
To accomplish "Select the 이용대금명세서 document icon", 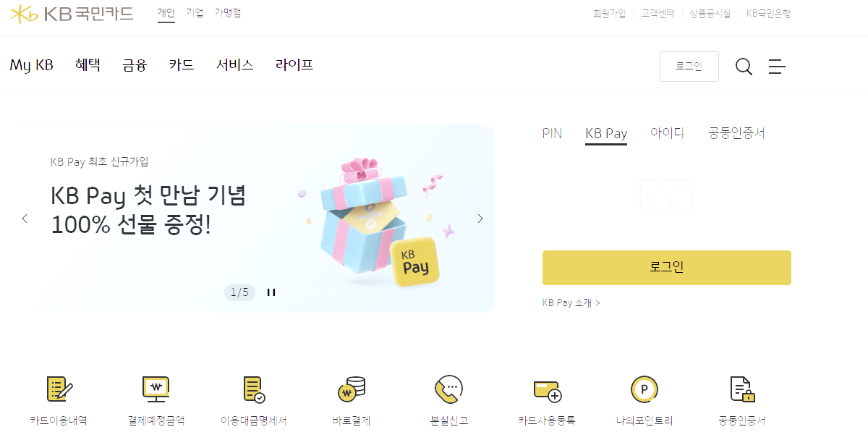I will point(254,389).
